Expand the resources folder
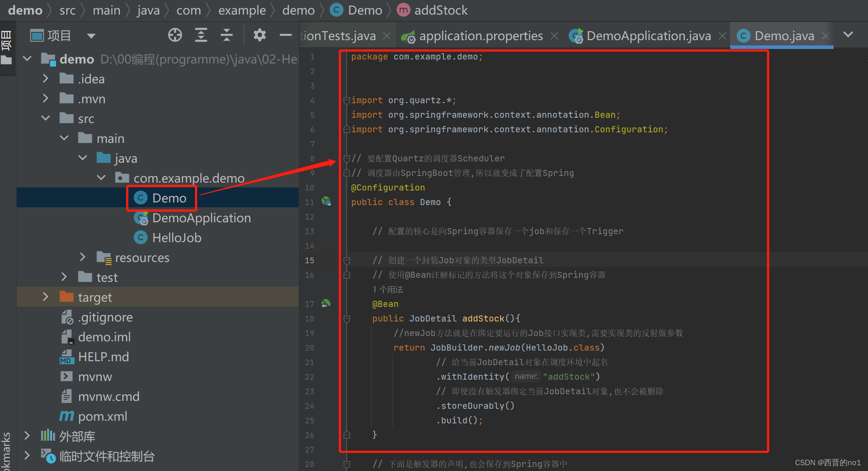 (x=82, y=257)
